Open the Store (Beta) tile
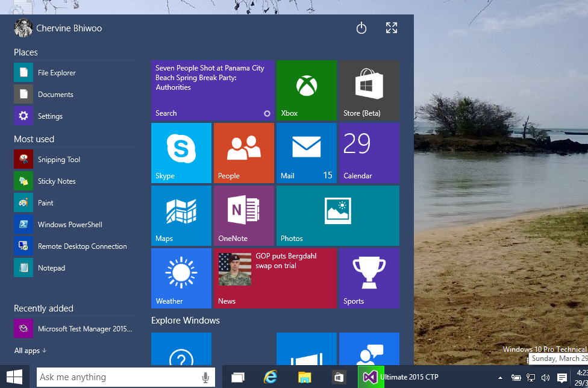Image resolution: width=588 pixels, height=388 pixels. (x=369, y=90)
